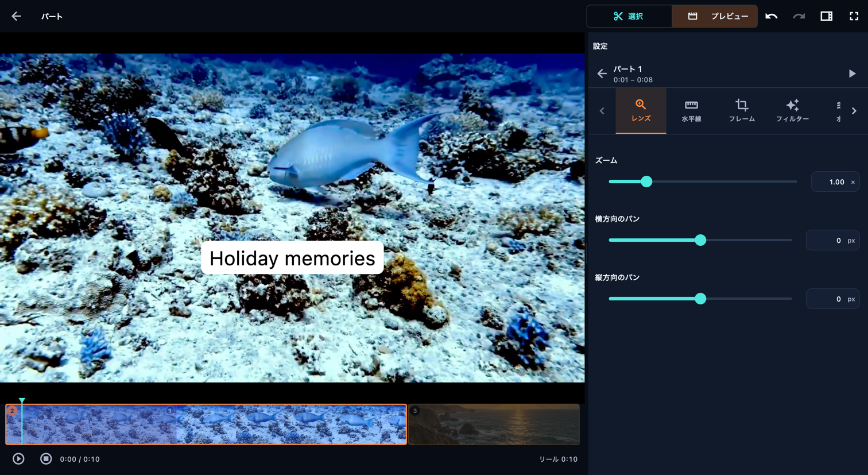Viewport: 868px width, 475px height.
Task: Select the sunset clip thumbnail numbered 3
Action: coord(494,424)
